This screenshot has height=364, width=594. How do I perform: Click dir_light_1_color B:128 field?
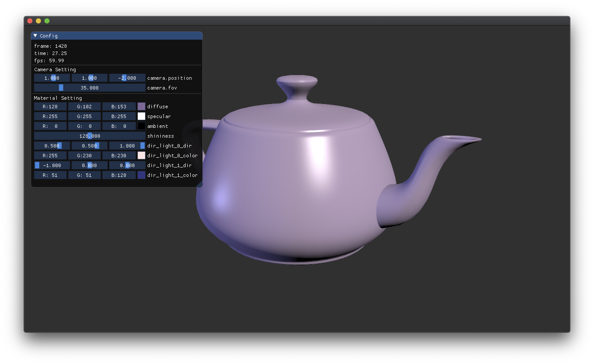(x=119, y=175)
